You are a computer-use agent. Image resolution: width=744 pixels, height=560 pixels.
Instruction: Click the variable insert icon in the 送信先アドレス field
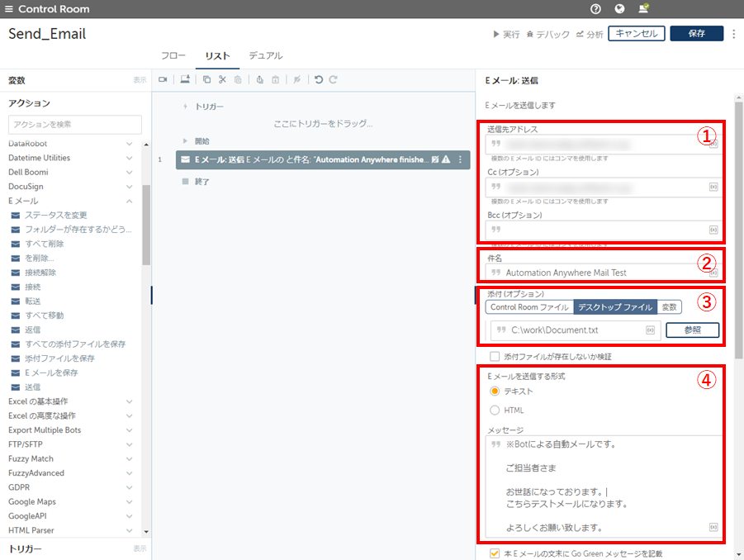(713, 144)
